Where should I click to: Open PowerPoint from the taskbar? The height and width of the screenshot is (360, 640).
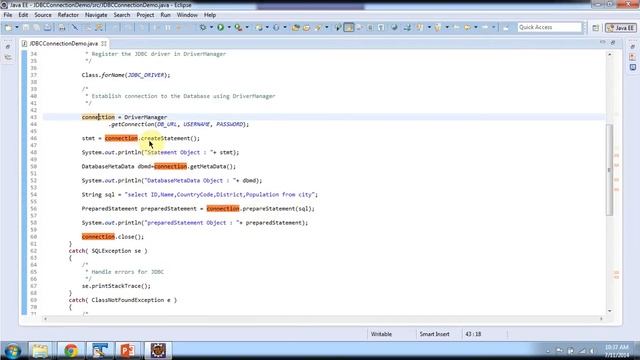pyautogui.click(x=128, y=351)
